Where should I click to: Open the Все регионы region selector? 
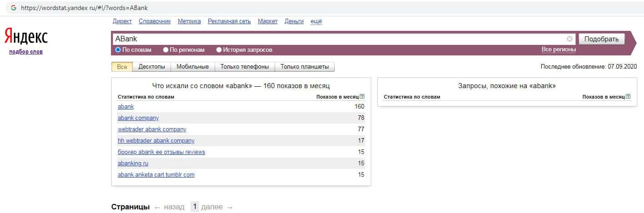tap(558, 50)
